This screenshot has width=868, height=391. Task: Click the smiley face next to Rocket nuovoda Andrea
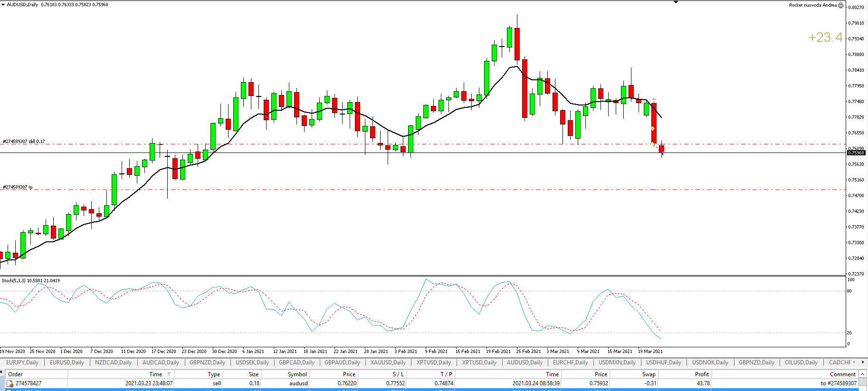click(840, 5)
